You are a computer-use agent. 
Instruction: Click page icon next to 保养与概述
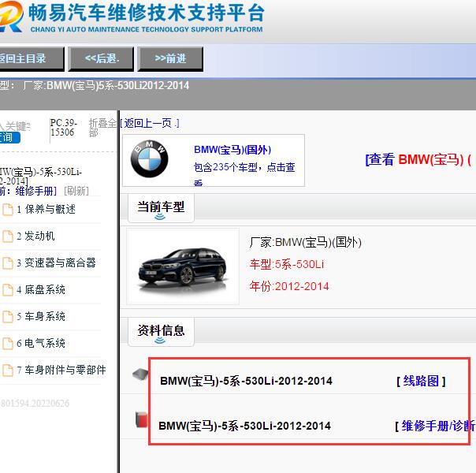pyautogui.click(x=8, y=209)
